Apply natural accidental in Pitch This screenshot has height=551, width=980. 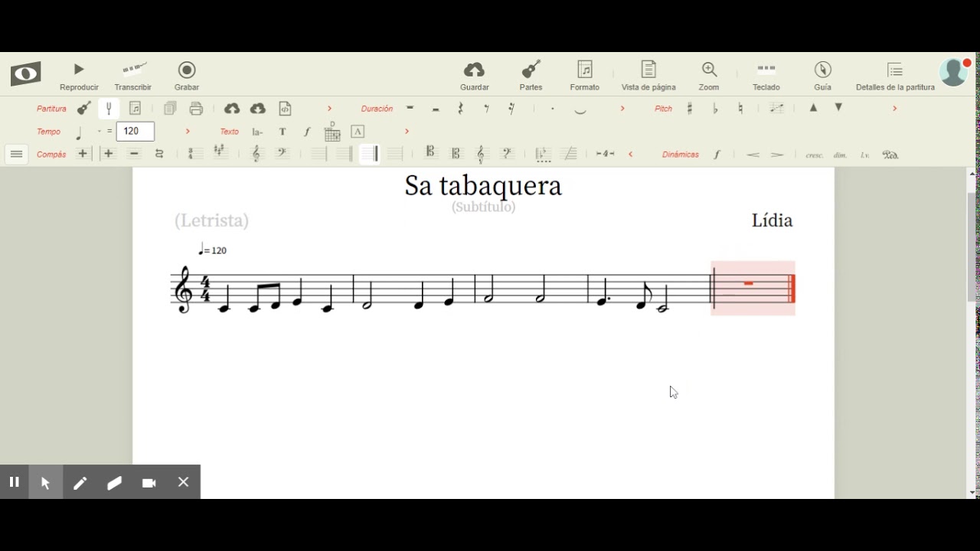740,109
